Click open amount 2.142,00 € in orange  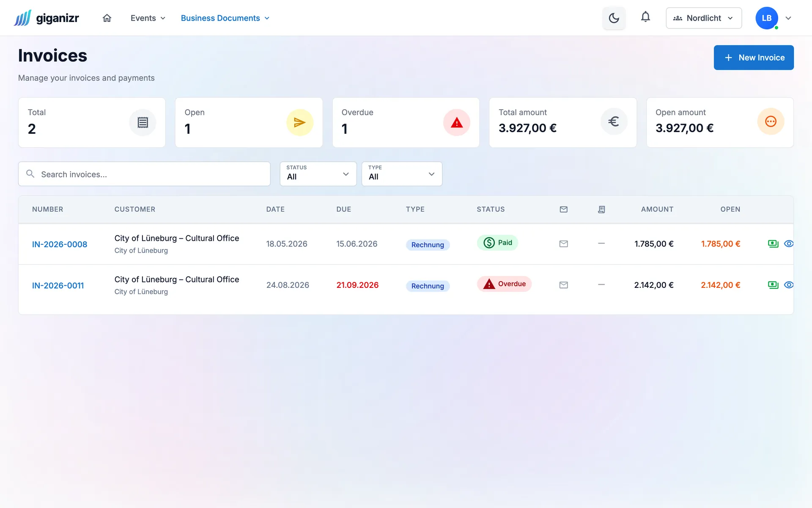coord(721,285)
